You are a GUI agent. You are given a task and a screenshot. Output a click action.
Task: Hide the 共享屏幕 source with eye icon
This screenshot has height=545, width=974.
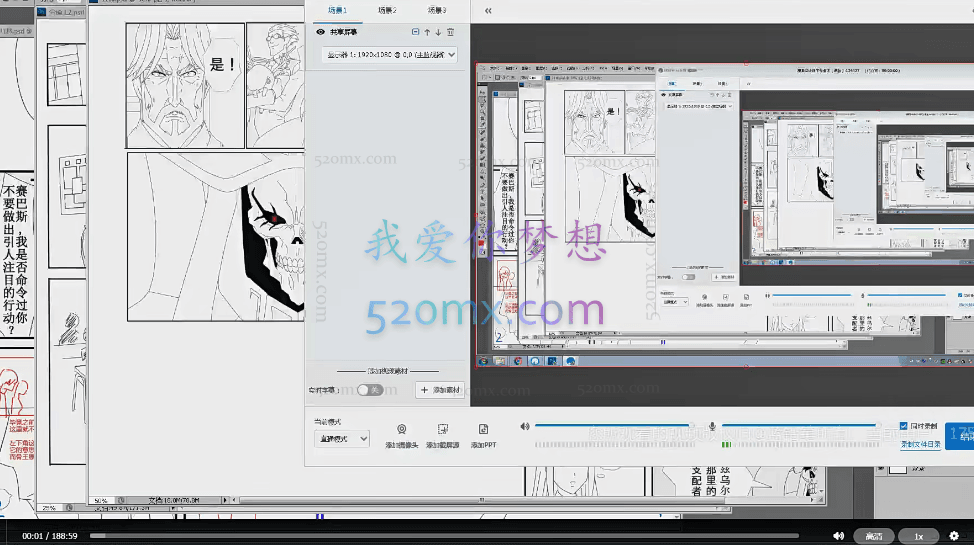321,32
